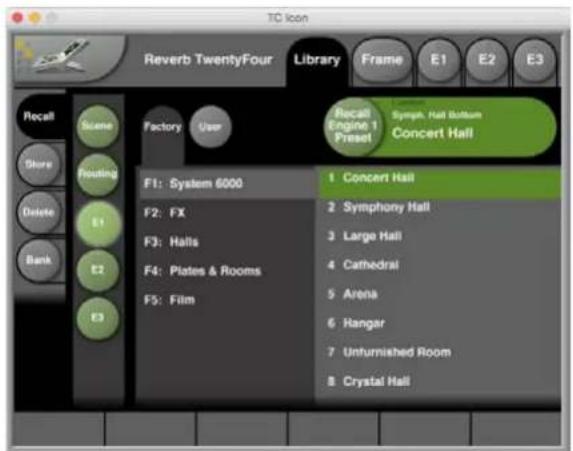Open the E2 tab in the top bar
573x451 pixels.
pyautogui.click(x=487, y=60)
